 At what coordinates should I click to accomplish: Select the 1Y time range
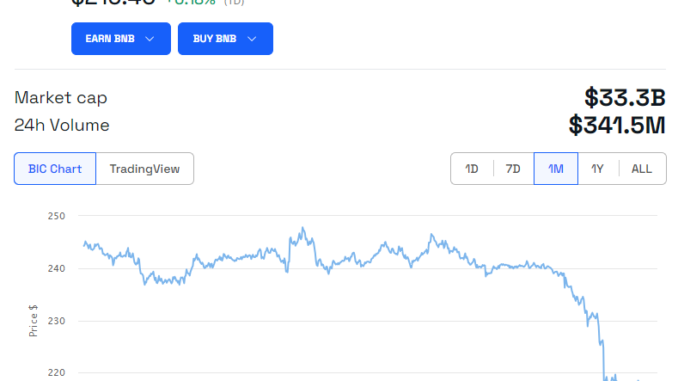(x=598, y=169)
